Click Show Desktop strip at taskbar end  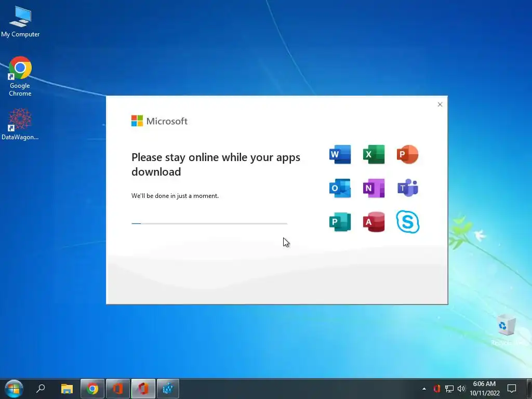coord(529,389)
